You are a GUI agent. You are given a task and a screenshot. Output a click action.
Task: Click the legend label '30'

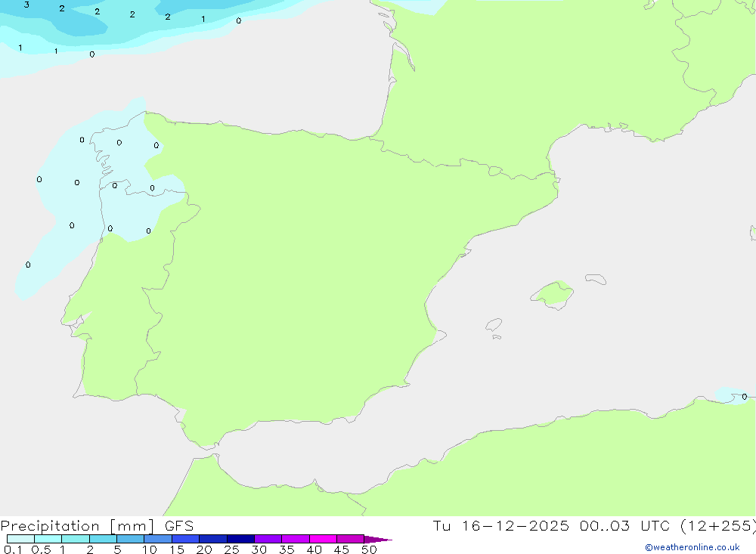259,549
